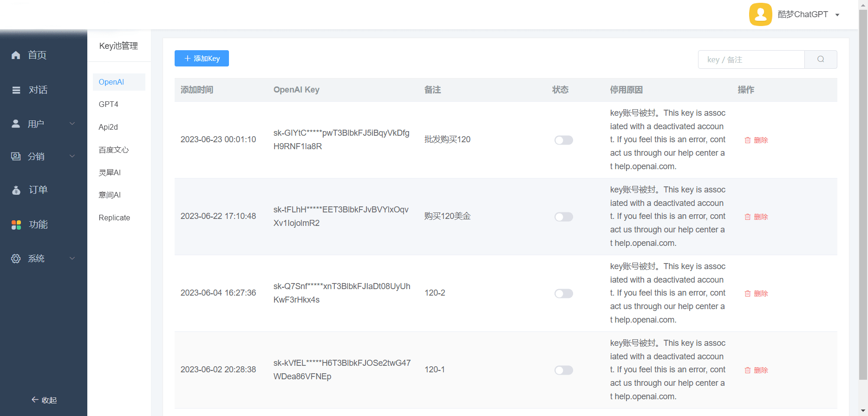Expand the 用户 menu chevron
Image resolution: width=868 pixels, height=416 pixels.
pos(72,124)
